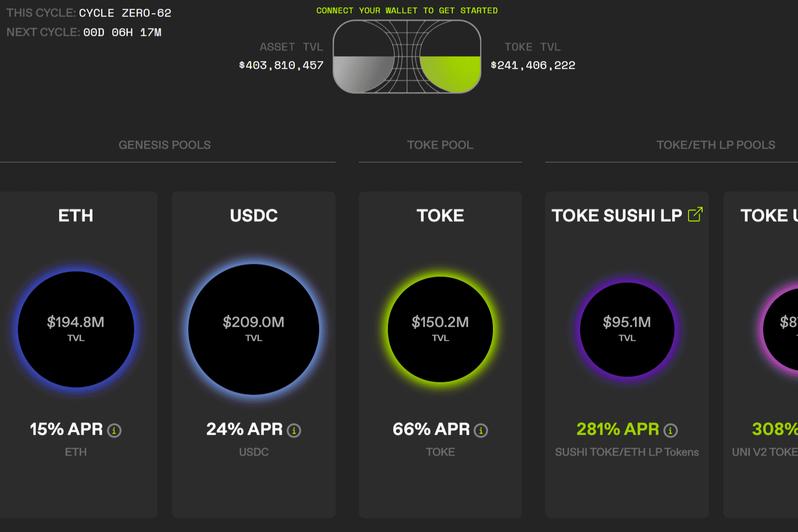Viewport: 798px width, 532px height.
Task: Switch to the TOKE/ETH LP POOLS section
Action: pyautogui.click(x=716, y=145)
